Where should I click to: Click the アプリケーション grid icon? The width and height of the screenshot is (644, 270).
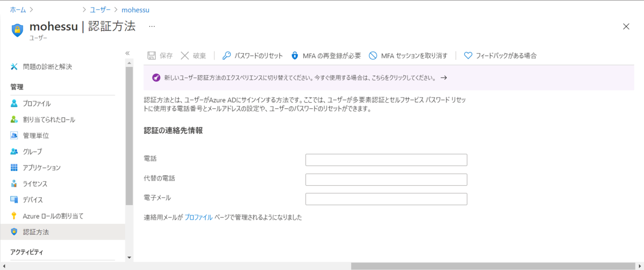tap(14, 168)
